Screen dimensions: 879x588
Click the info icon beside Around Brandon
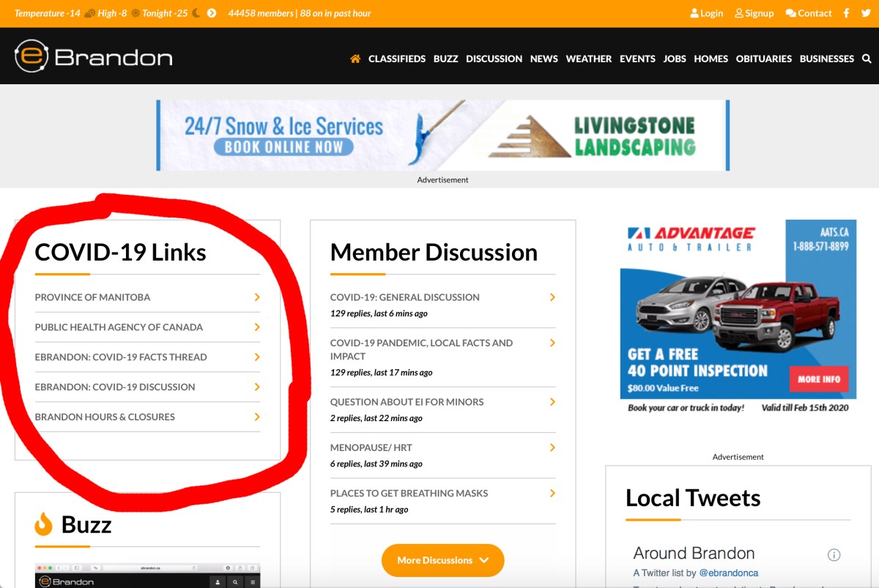pos(834,554)
